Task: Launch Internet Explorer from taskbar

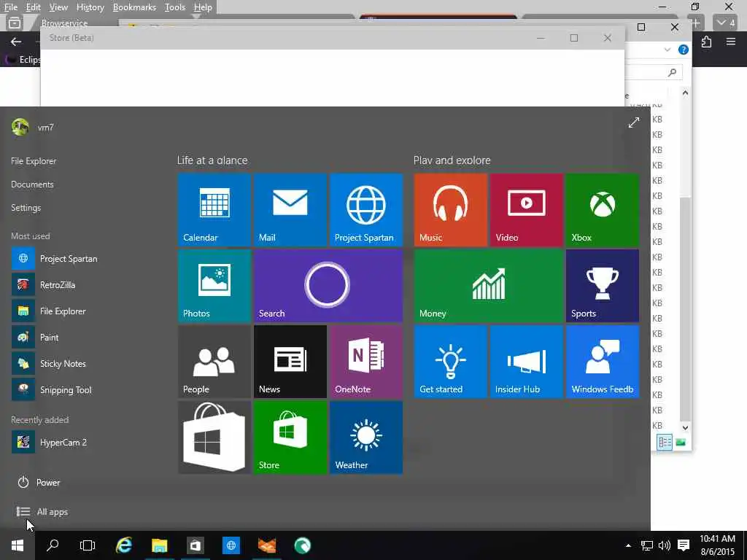Action: point(124,545)
